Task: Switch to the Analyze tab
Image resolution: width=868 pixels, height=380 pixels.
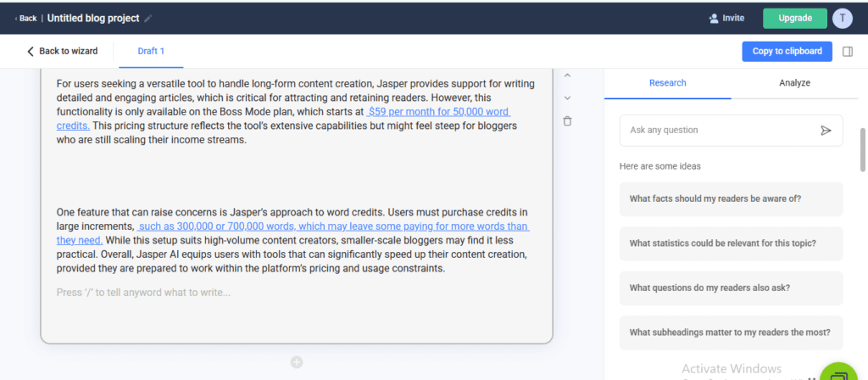Action: (x=794, y=83)
